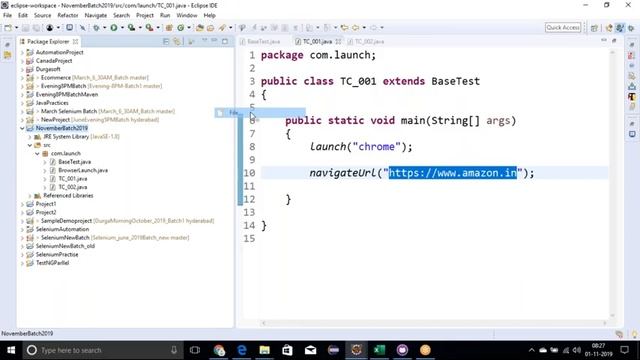Open File Explorer from the taskbar
The height and width of the screenshot is (360, 640).
pyautogui.click(x=264, y=350)
